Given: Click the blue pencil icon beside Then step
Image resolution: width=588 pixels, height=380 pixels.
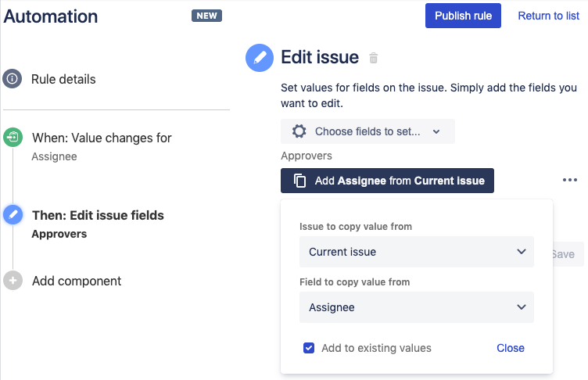Looking at the screenshot, I should (x=13, y=214).
